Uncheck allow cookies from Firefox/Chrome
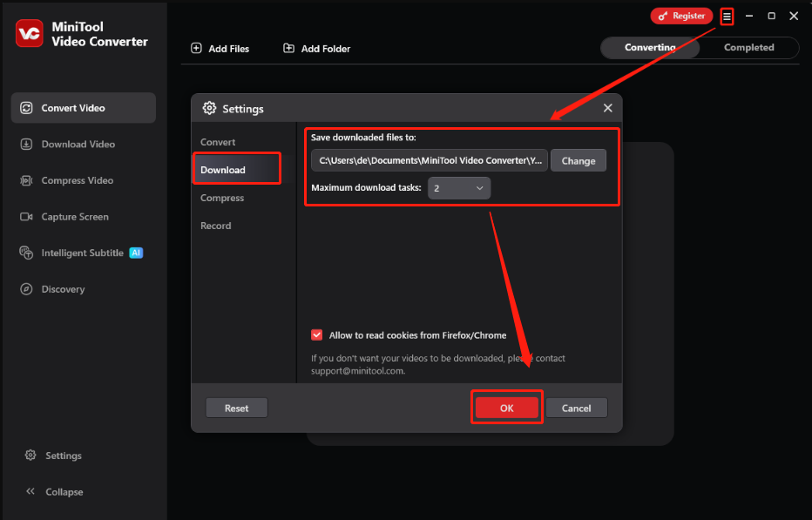The width and height of the screenshot is (812, 520). coord(317,334)
